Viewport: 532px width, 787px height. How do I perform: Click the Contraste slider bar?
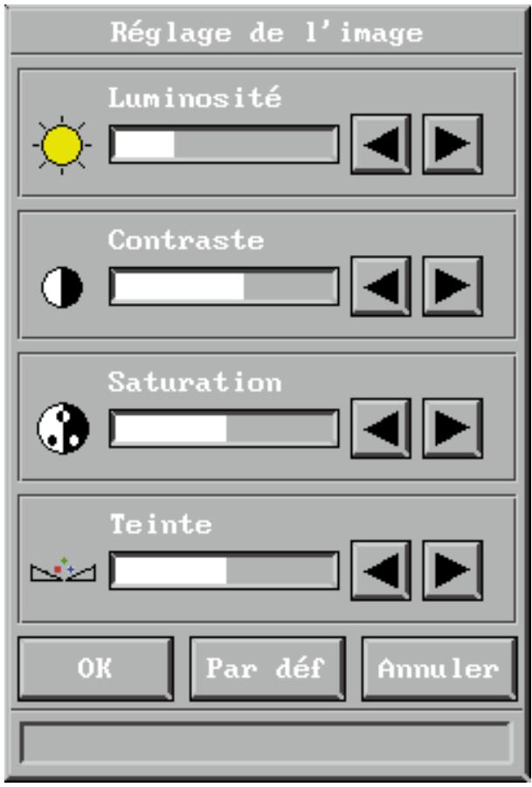click(224, 286)
